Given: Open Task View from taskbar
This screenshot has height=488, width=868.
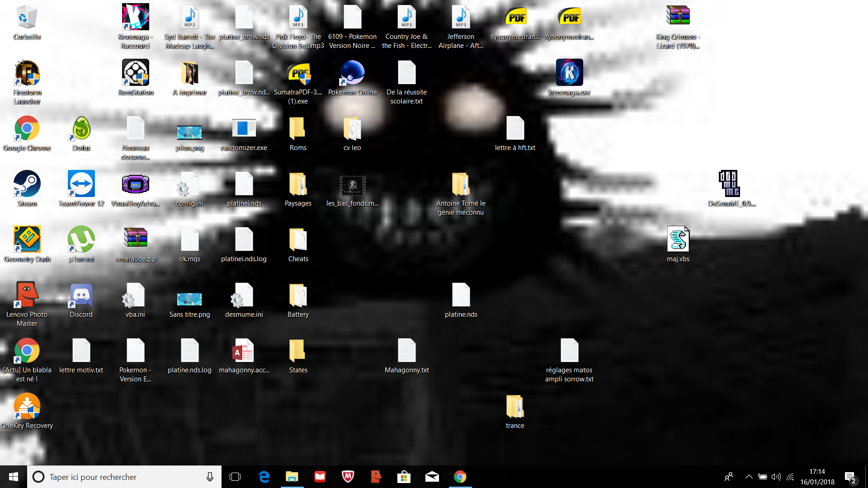Looking at the screenshot, I should (235, 477).
